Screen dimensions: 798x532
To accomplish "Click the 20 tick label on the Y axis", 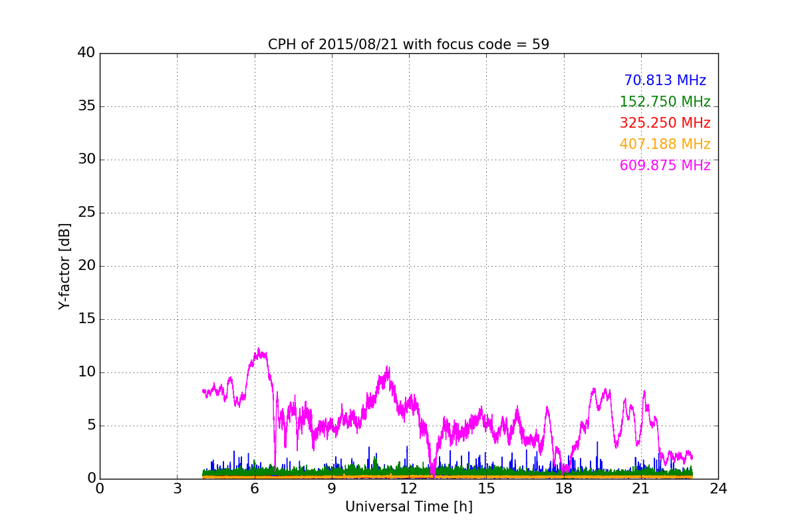I will pos(86,266).
